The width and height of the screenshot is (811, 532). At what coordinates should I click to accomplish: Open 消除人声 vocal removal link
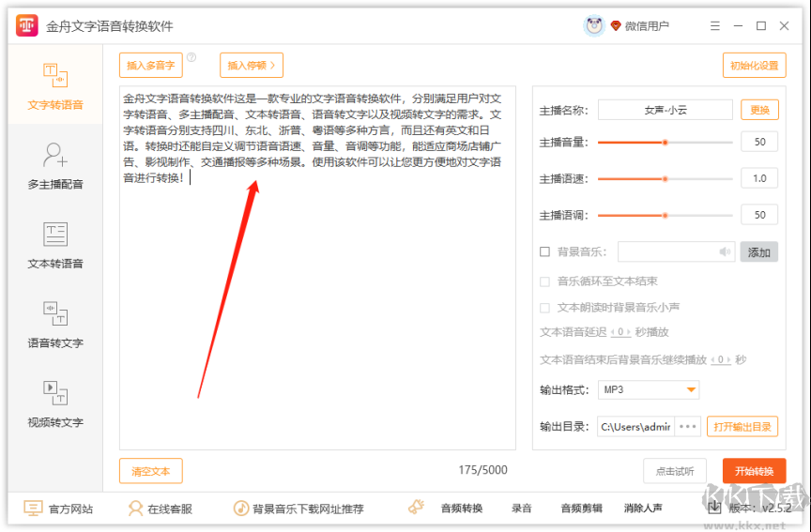643,509
